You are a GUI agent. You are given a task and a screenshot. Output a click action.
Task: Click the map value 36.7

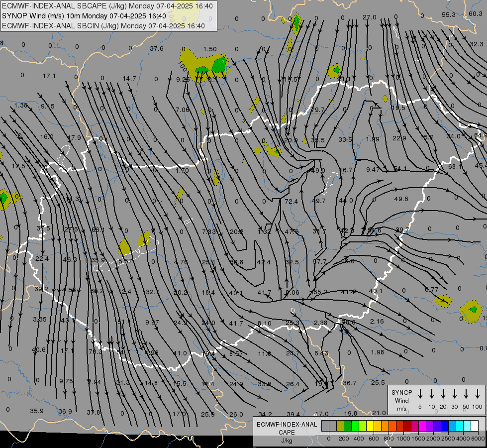[x=350, y=383]
